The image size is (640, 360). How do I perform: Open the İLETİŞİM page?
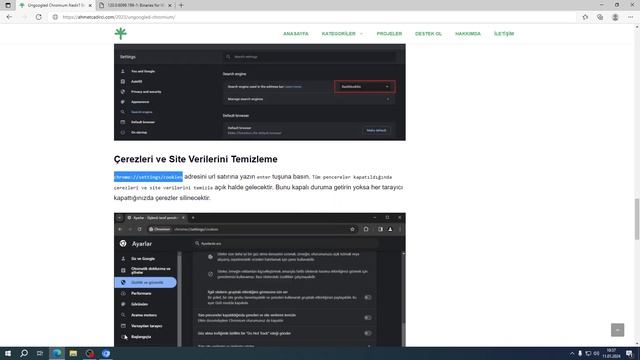(x=504, y=33)
